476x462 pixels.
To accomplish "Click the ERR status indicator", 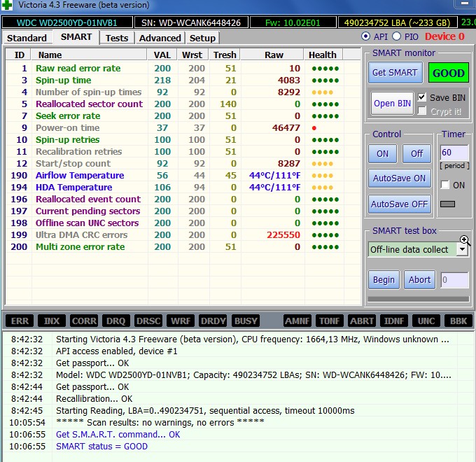I will coord(20,321).
